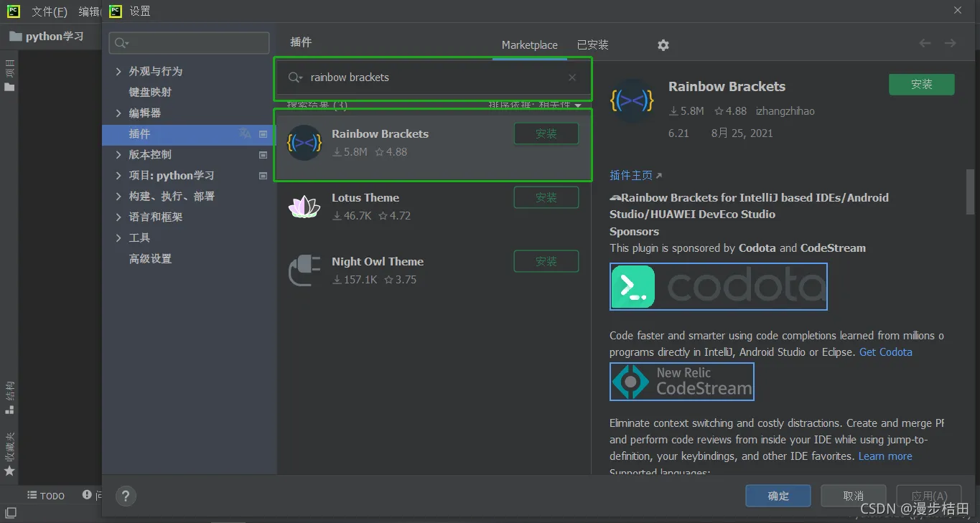Image resolution: width=980 pixels, height=523 pixels.
Task: Open the 结构 tool window in sidebar
Action: click(9, 398)
